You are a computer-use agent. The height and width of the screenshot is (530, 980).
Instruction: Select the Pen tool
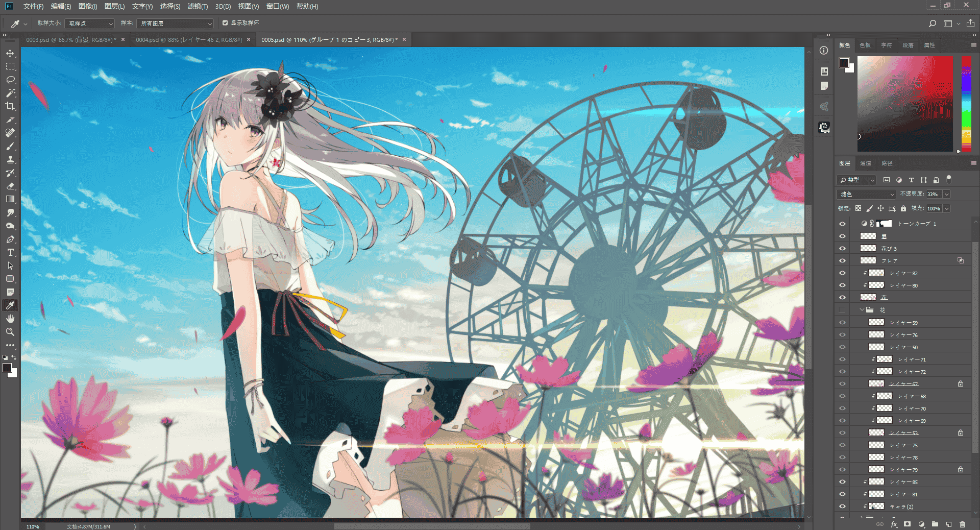pos(10,239)
